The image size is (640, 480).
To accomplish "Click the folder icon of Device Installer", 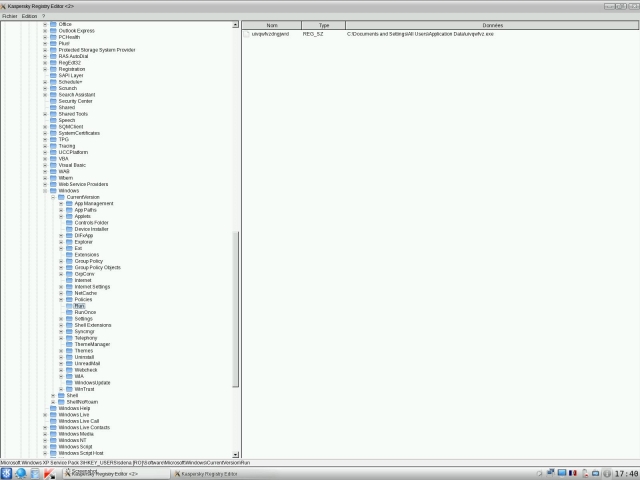I will pyautogui.click(x=69, y=229).
